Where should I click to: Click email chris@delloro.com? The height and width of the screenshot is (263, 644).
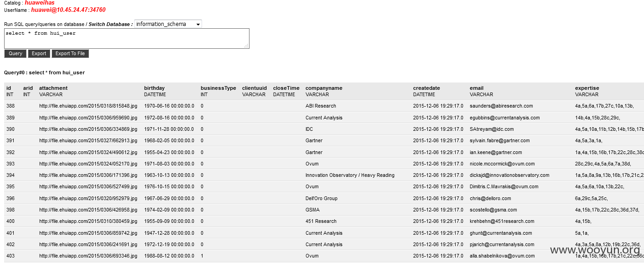pyautogui.click(x=490, y=198)
